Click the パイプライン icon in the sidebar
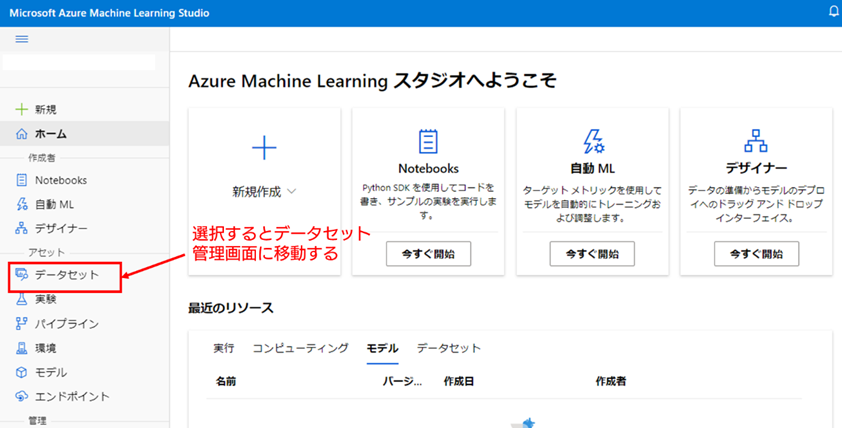Image resolution: width=842 pixels, height=428 pixels. [21, 323]
